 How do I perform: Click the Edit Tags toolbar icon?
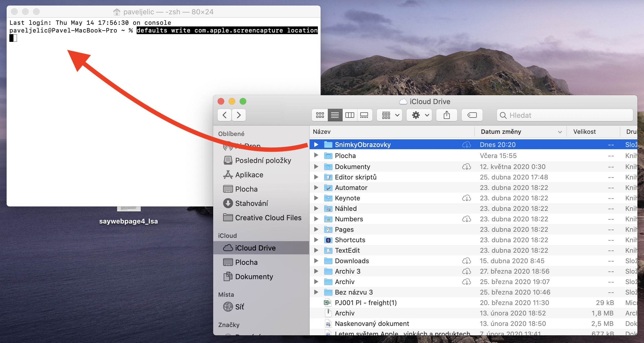pos(472,115)
